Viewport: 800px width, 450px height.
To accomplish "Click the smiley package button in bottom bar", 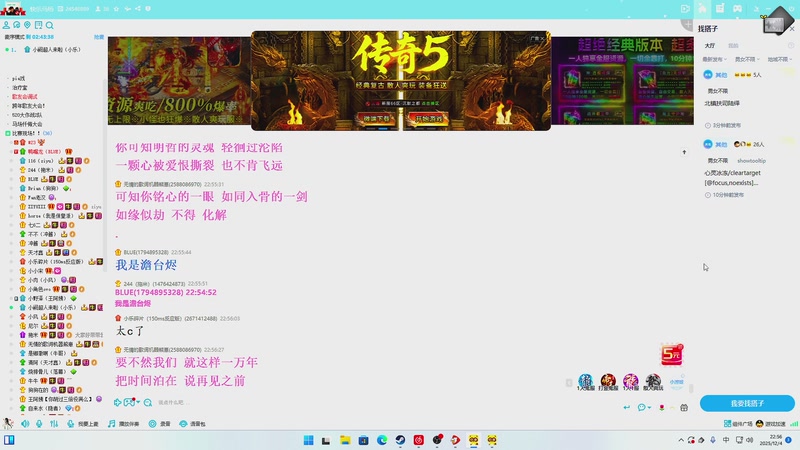I will coord(192,423).
